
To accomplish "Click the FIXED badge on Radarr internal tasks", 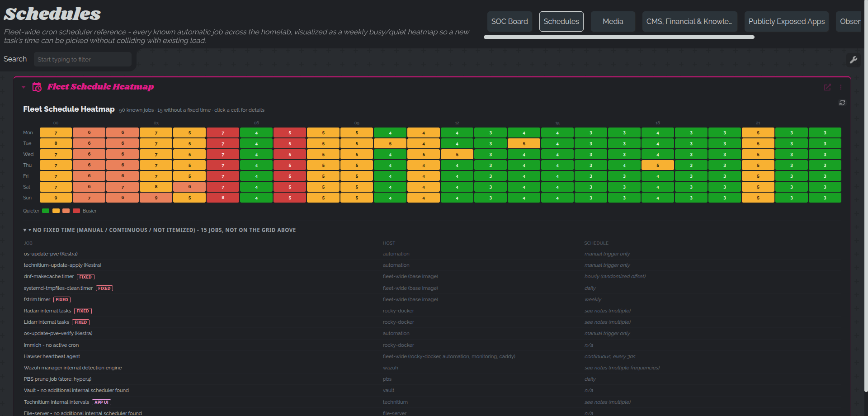I will tap(83, 311).
